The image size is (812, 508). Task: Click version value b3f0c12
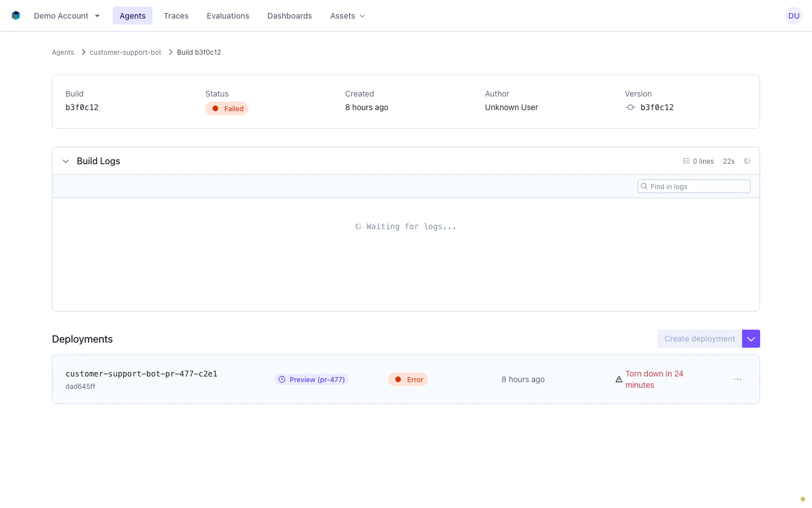tap(657, 107)
